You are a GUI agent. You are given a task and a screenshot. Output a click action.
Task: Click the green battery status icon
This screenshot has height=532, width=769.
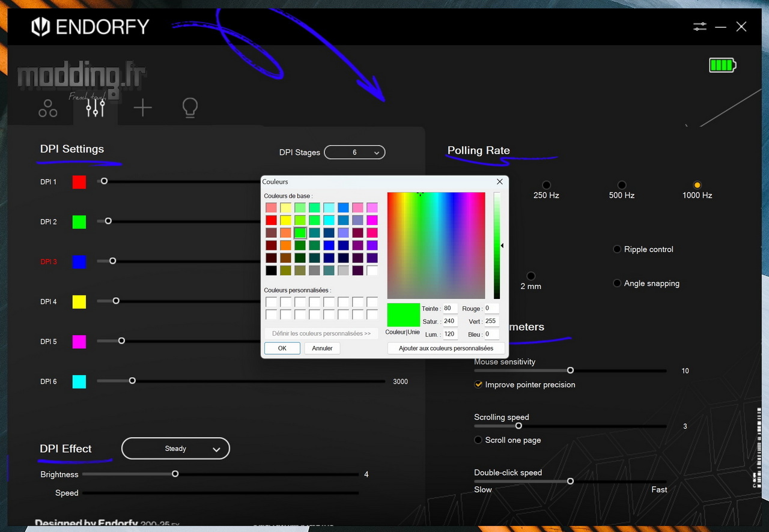[x=723, y=65]
